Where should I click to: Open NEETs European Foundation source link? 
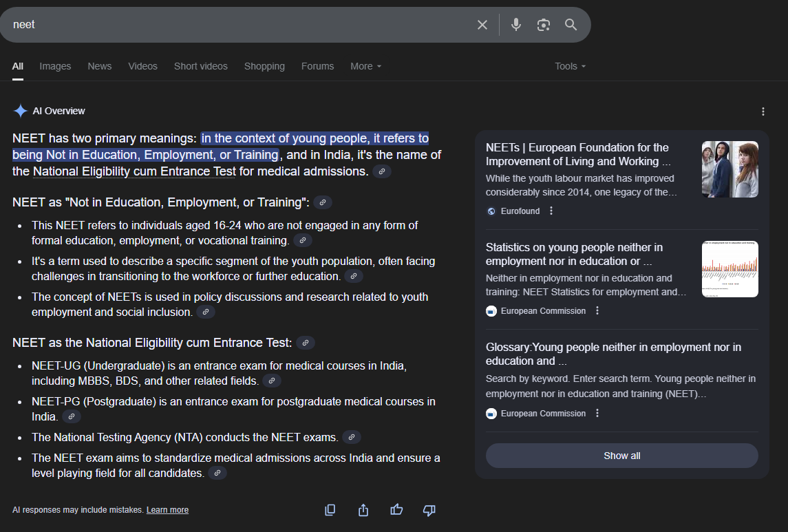(578, 154)
